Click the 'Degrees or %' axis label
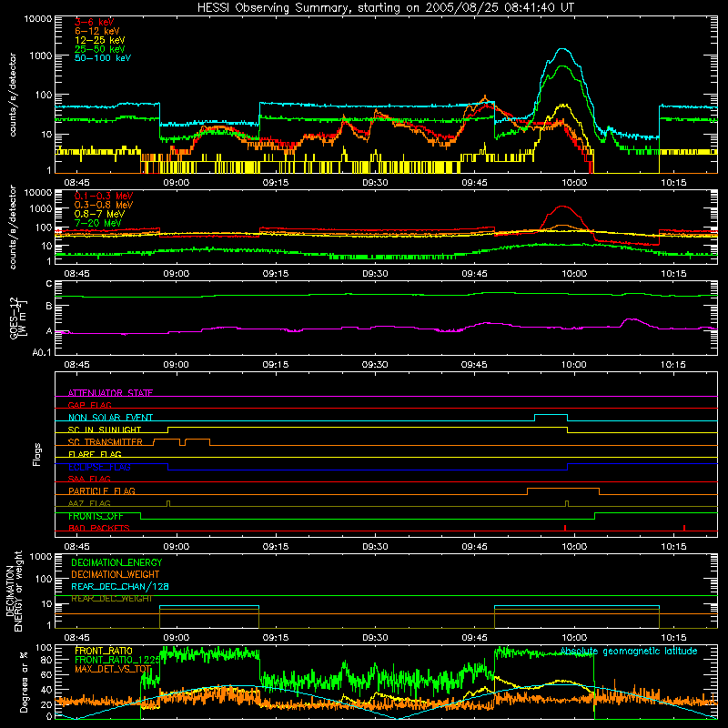 click(x=24, y=682)
